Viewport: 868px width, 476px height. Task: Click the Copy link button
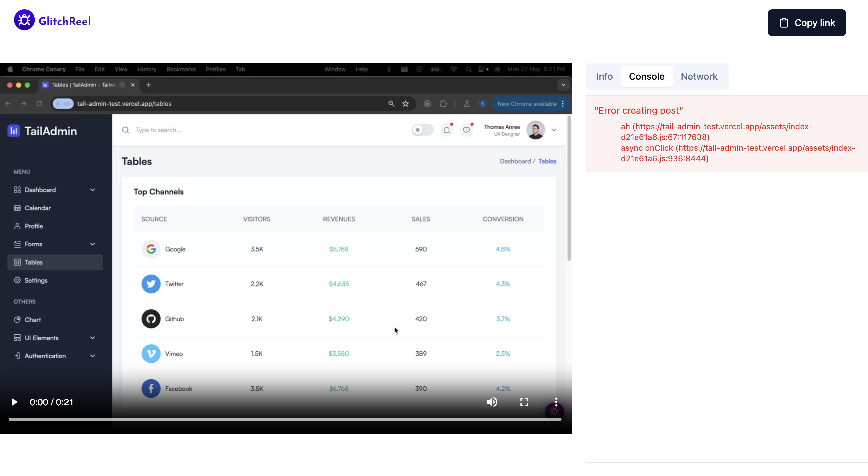(x=807, y=23)
